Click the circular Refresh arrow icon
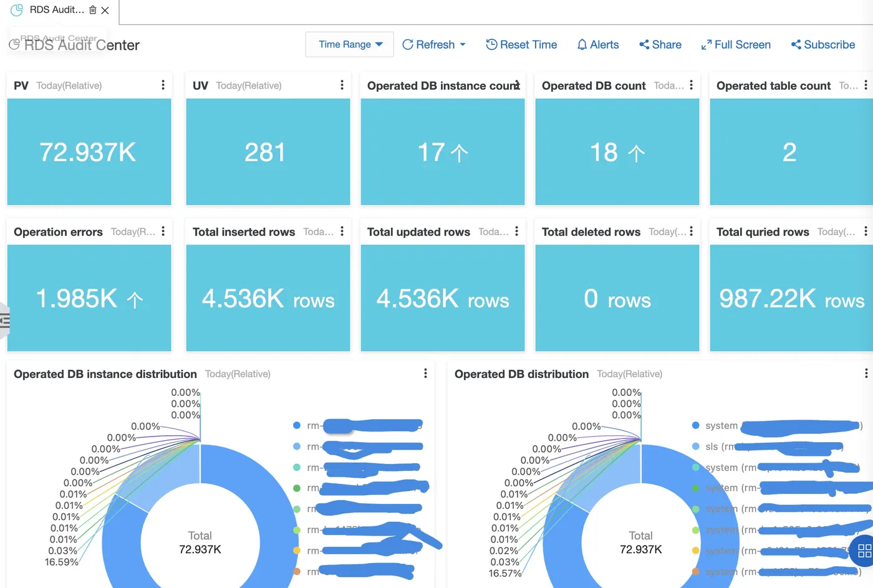Screen dimensions: 873x588 click(408, 44)
